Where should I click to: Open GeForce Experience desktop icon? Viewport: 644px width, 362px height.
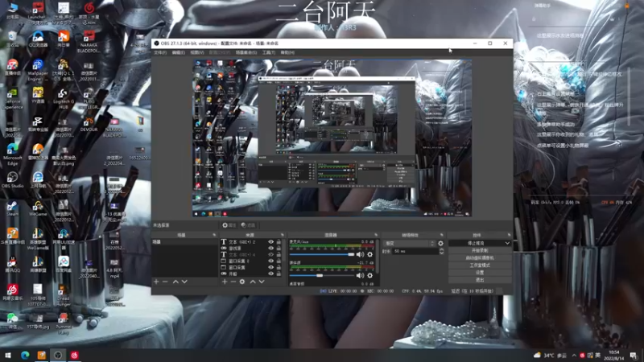pos(12,99)
